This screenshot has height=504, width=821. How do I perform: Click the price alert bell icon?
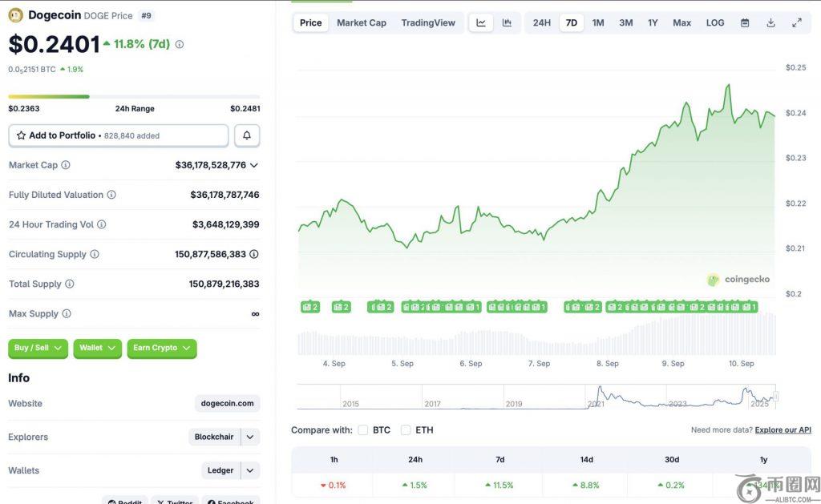(x=247, y=135)
